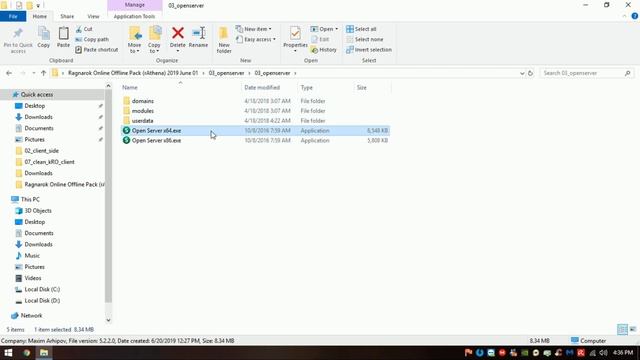The height and width of the screenshot is (360, 640).
Task: Open 02_client_side in Quick access
Action: tap(41, 151)
